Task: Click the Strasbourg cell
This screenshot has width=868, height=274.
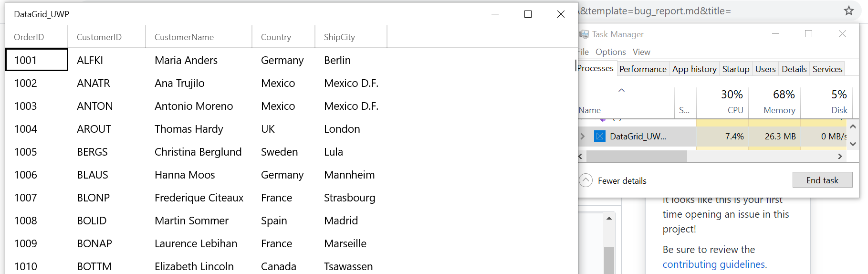Action: pos(351,198)
